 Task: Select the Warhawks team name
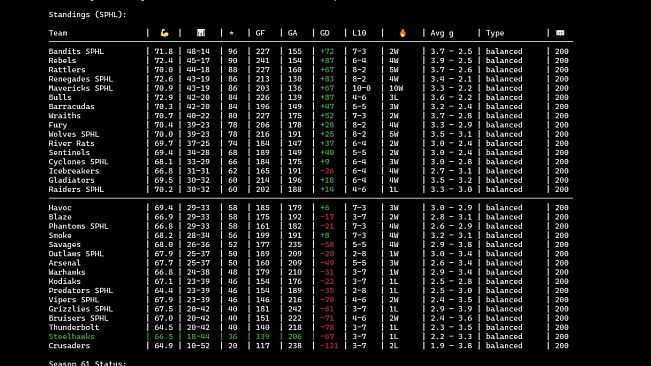click(67, 272)
